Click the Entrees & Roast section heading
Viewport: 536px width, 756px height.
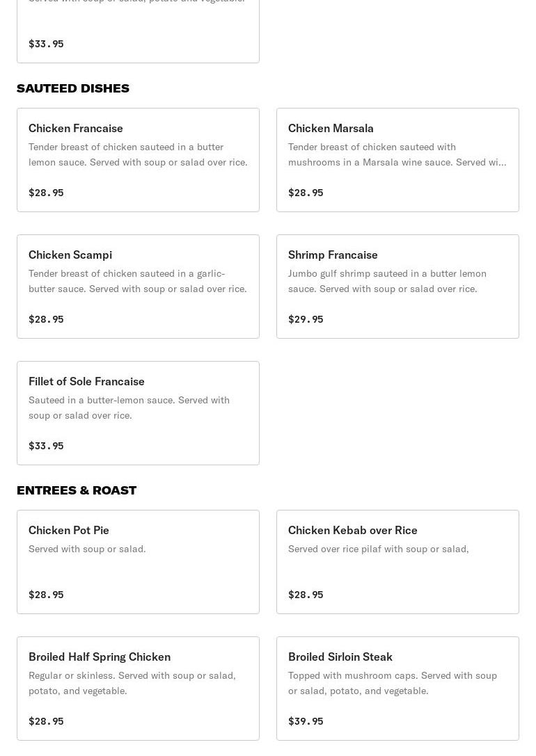coord(77,490)
